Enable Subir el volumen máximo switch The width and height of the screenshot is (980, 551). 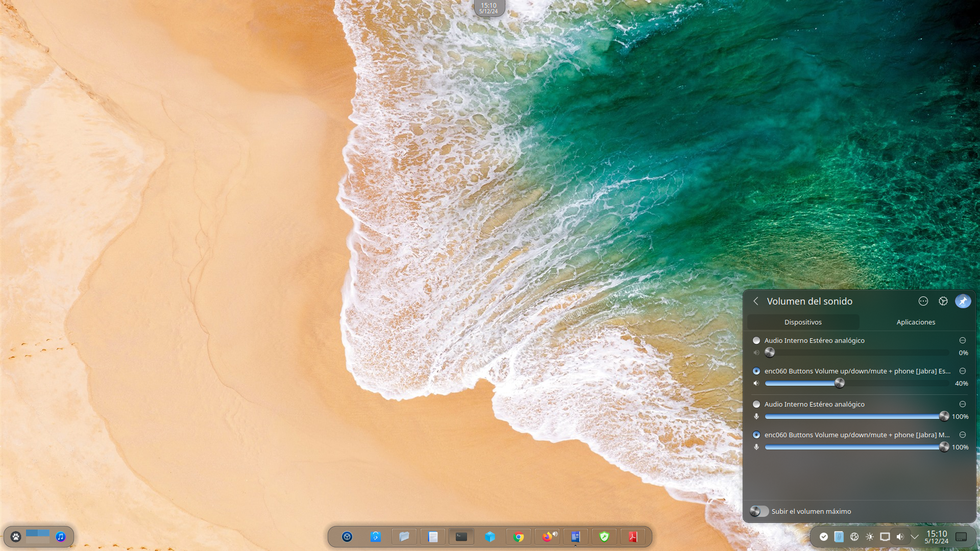[x=759, y=511]
